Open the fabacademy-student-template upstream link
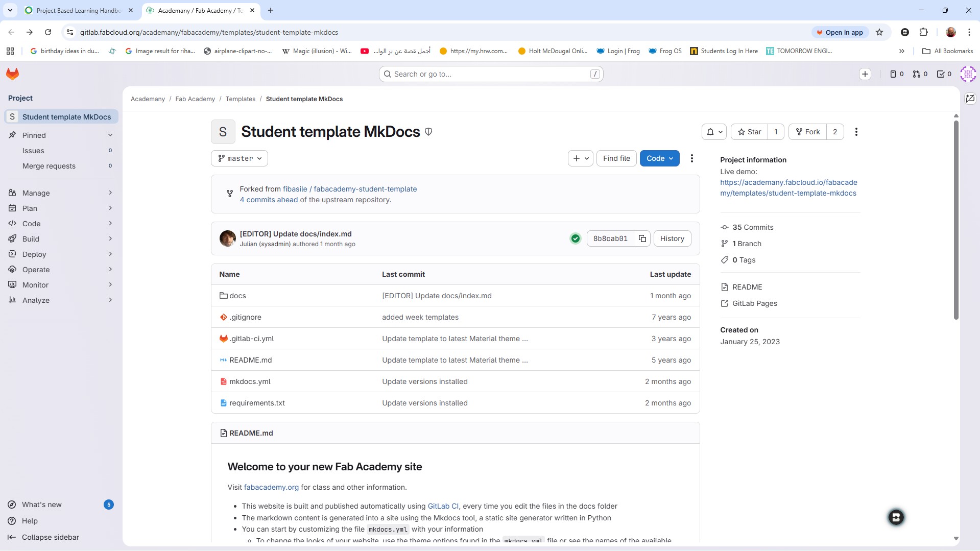 click(365, 189)
